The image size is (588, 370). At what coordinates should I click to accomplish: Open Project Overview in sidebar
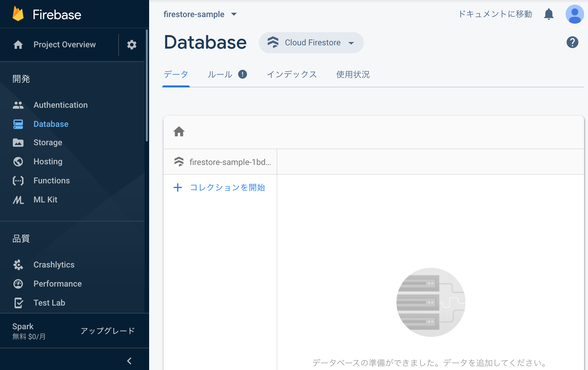pyautogui.click(x=64, y=45)
